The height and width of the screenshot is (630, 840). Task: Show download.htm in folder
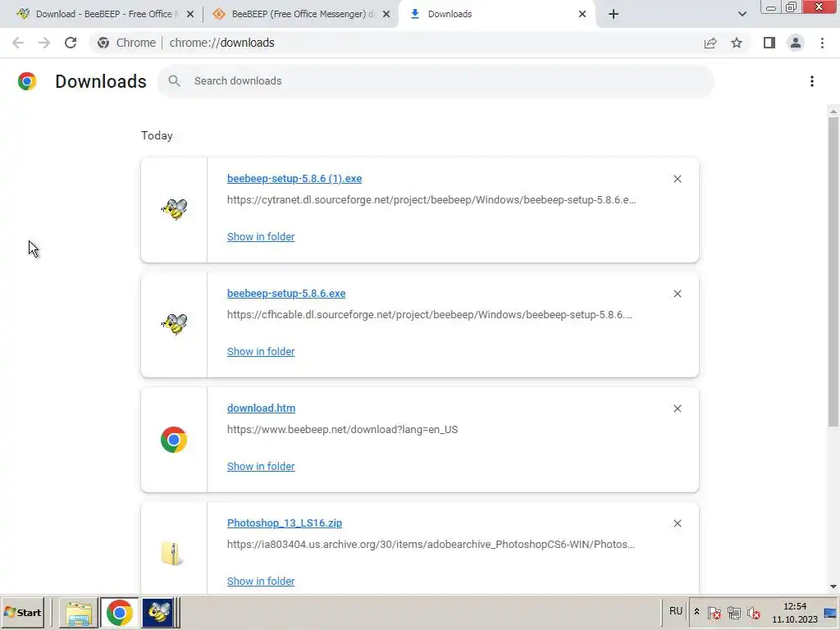pyautogui.click(x=261, y=467)
